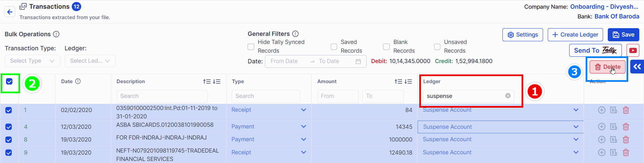The image size is (644, 163).
Task: Add split entry for row 9
Action: 602,153
